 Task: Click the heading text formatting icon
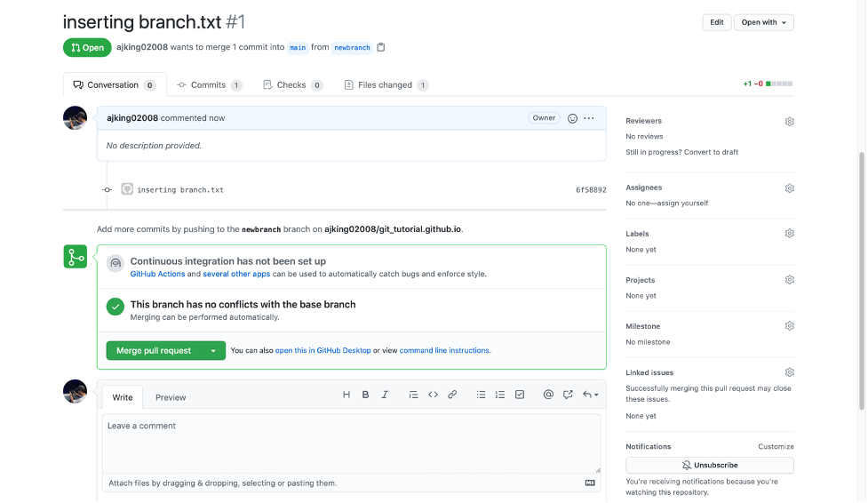coord(346,395)
